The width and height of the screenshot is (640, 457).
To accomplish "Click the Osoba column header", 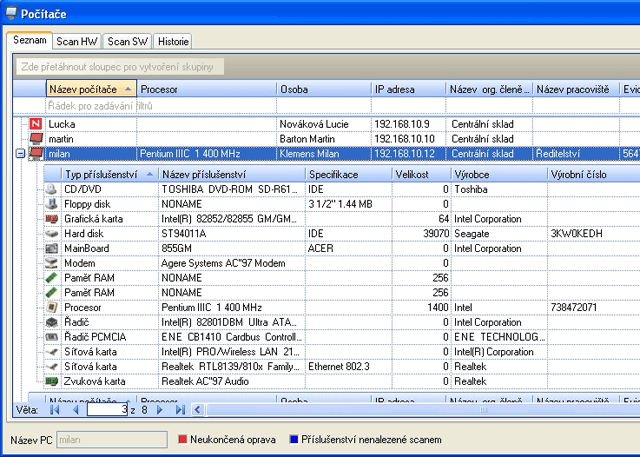I will (x=324, y=89).
